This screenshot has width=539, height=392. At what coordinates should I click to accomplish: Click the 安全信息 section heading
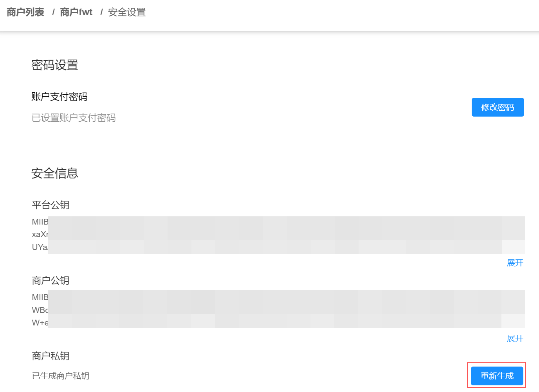pos(55,173)
